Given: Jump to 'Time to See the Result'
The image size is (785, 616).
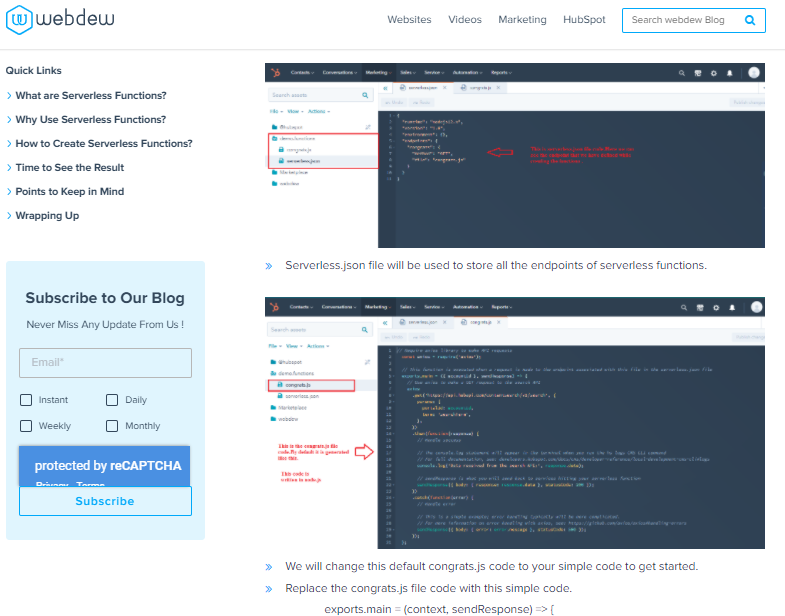Looking at the screenshot, I should coord(70,168).
